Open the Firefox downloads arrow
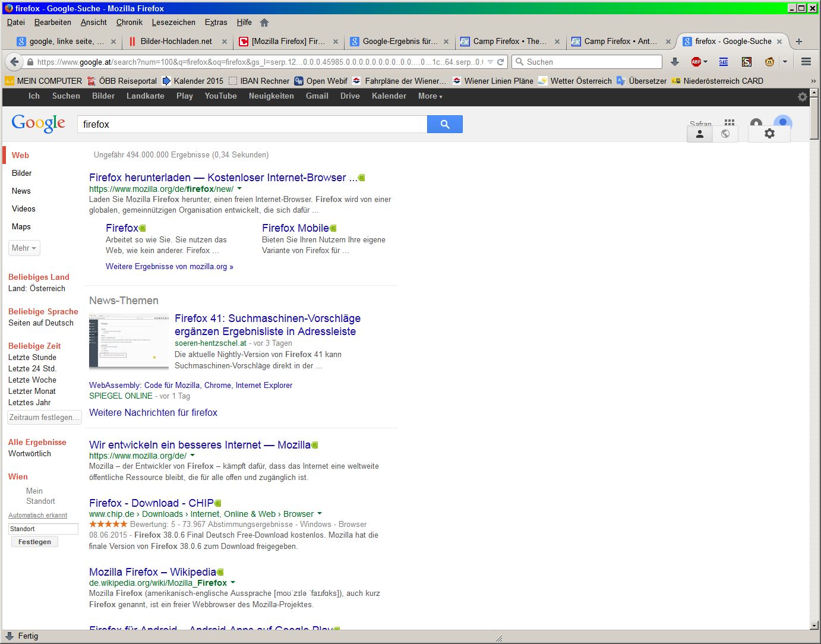The width and height of the screenshot is (821, 644). click(674, 62)
